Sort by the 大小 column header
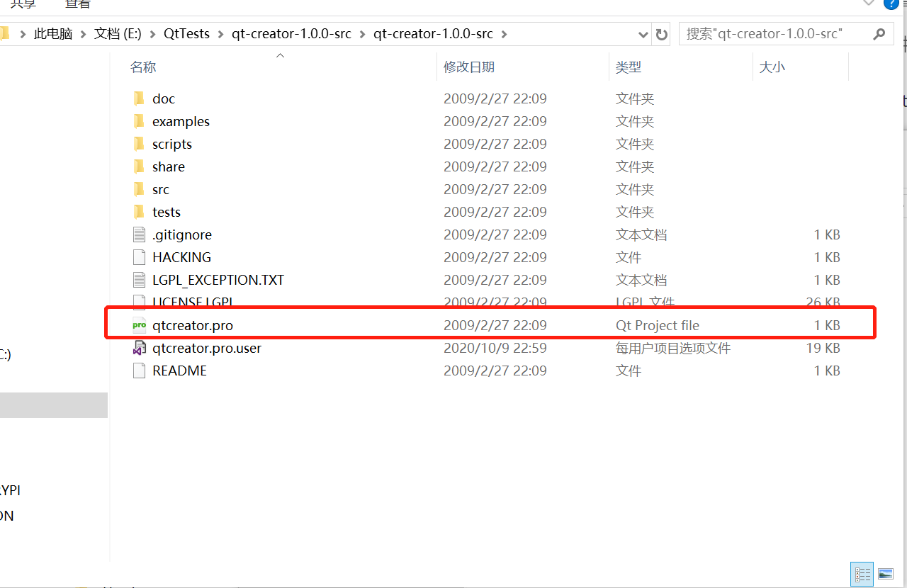907x588 pixels. (772, 67)
